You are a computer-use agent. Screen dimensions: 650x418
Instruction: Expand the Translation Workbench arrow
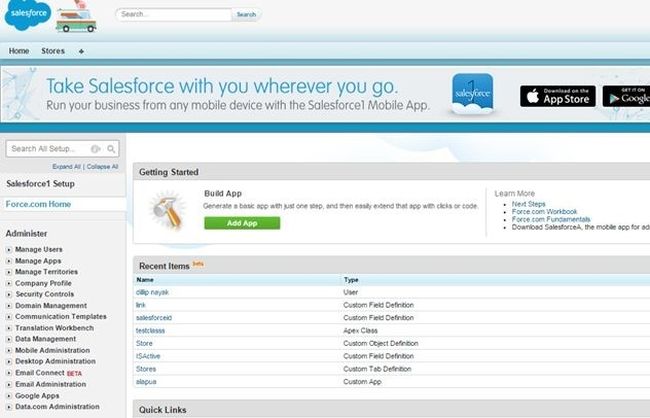pos(9,328)
